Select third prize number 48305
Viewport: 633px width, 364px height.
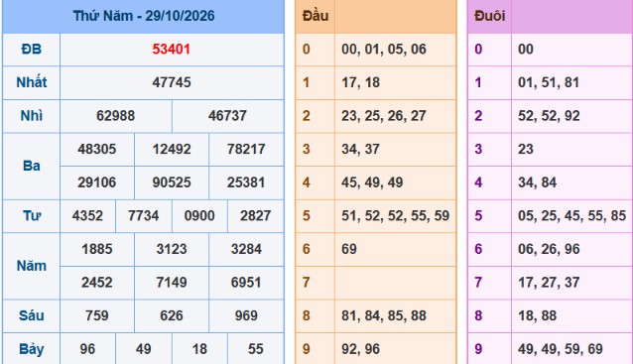click(97, 149)
